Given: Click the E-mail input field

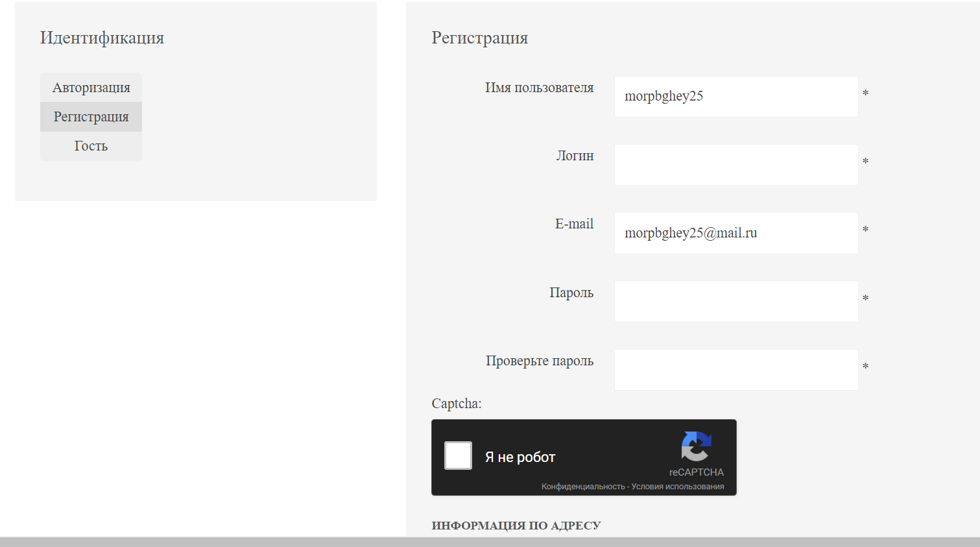Looking at the screenshot, I should point(736,233).
